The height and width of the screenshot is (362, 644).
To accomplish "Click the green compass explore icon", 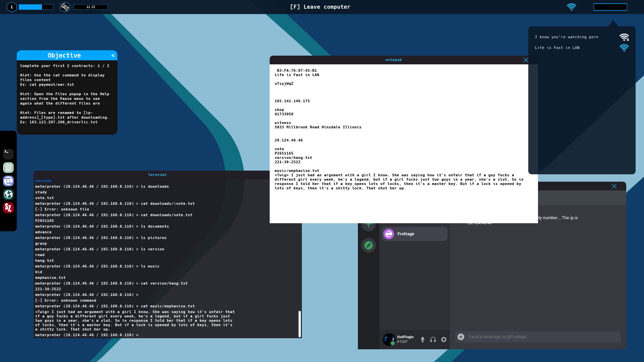I will (368, 245).
